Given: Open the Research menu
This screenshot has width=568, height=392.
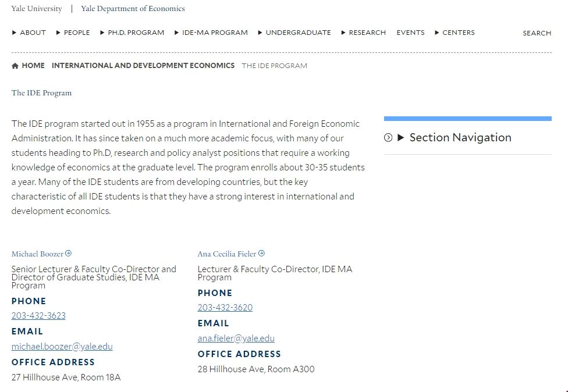Looking at the screenshot, I should pos(364,33).
